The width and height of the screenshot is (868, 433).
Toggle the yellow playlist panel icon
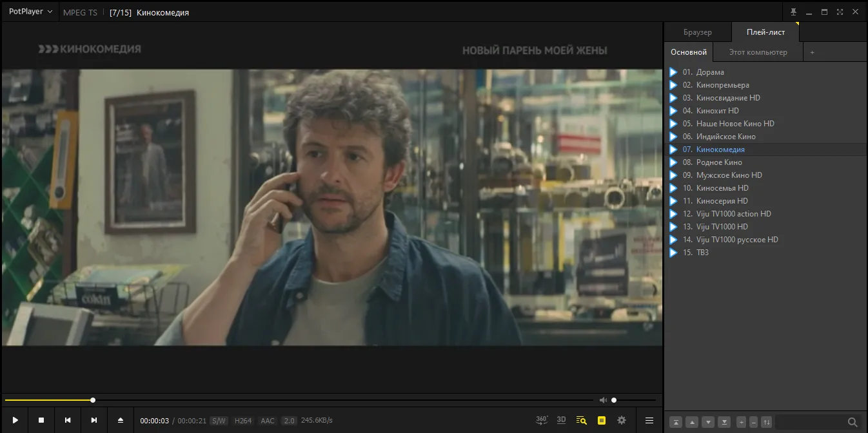click(601, 420)
